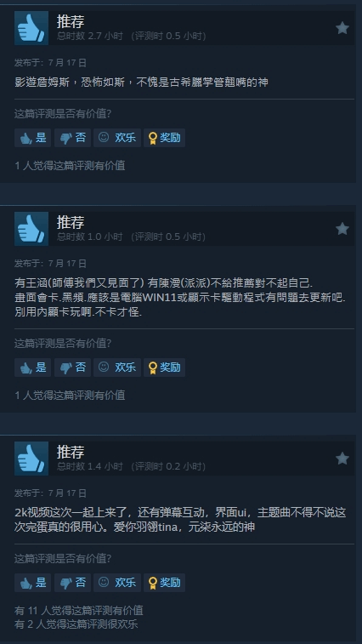This screenshot has height=644, width=362.
Task: Open the 推荐 title of 2k视频 review
Action: coord(71,452)
